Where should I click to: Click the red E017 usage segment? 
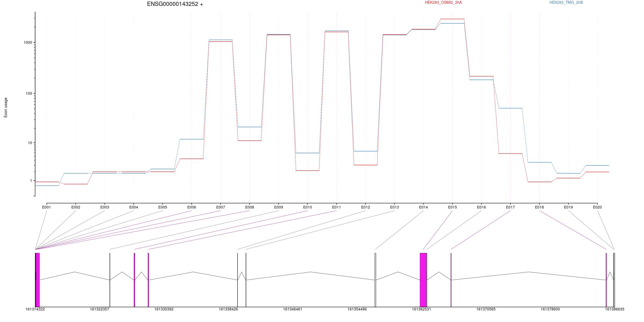[x=510, y=153]
